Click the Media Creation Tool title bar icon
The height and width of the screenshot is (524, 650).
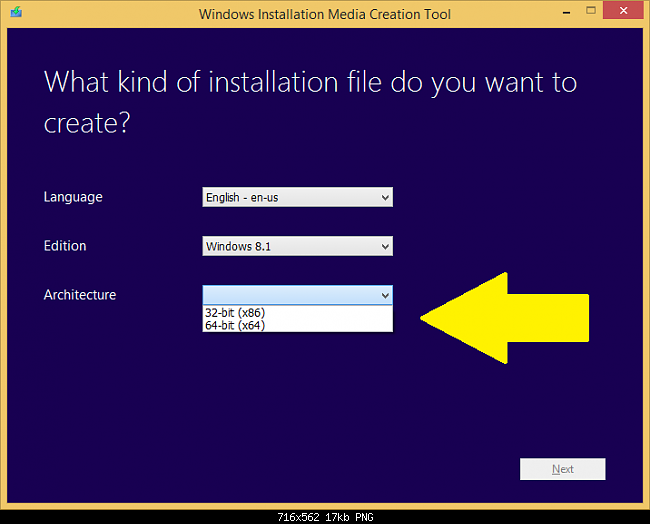(x=16, y=12)
